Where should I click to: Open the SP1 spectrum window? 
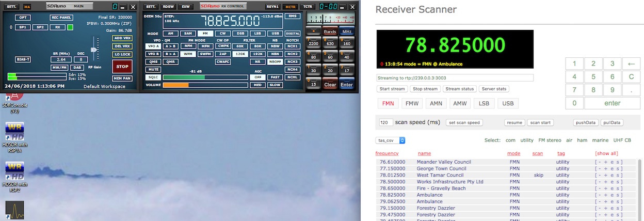22,27
